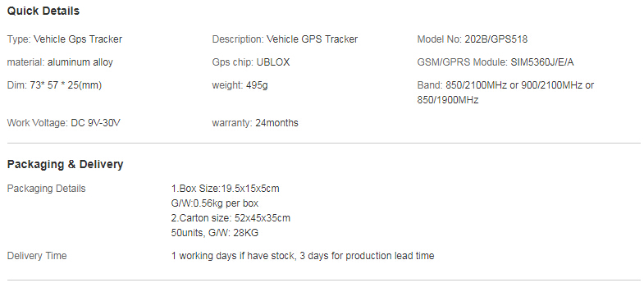
Task: Select Model No 202B/GPS518 text
Action: 473,39
